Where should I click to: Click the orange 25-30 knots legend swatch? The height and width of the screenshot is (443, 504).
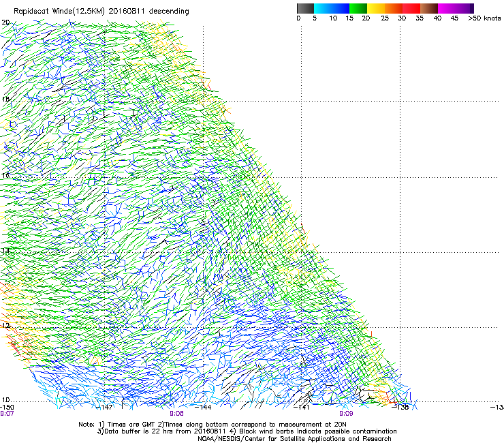(394, 8)
